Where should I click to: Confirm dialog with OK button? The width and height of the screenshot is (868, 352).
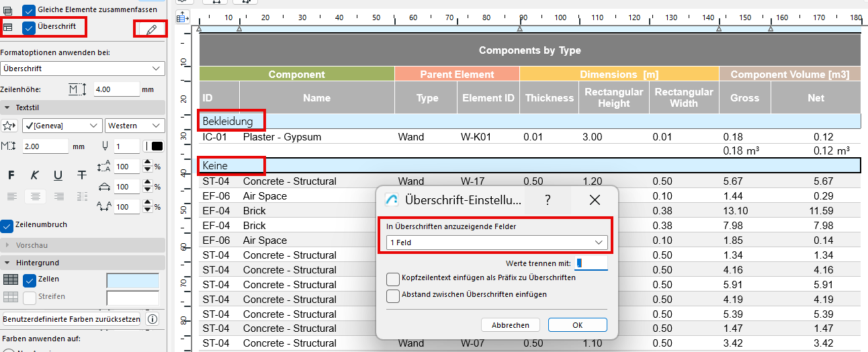tap(578, 325)
